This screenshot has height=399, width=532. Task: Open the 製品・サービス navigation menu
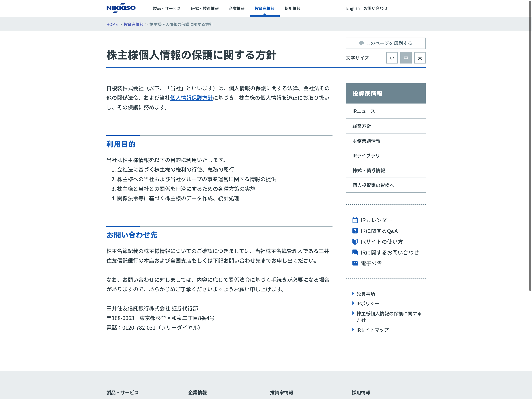click(x=167, y=8)
